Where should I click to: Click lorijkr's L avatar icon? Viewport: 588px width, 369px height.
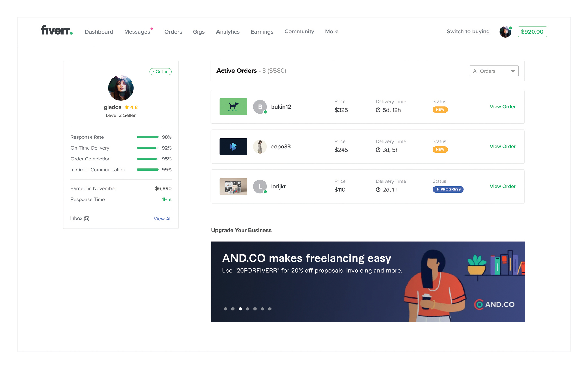point(260,187)
